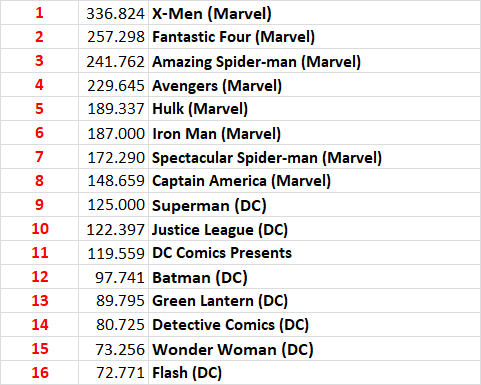
Task: Click the DC Comics Presents cell
Action: click(x=314, y=253)
